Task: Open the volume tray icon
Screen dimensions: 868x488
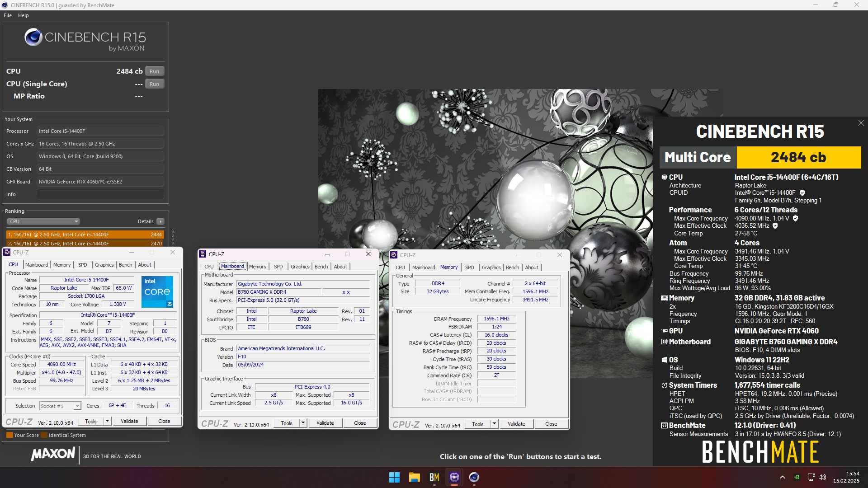Action: click(x=822, y=477)
